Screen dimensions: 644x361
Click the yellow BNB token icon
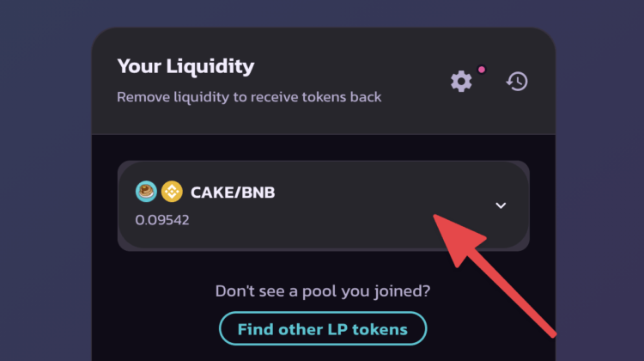point(172,192)
